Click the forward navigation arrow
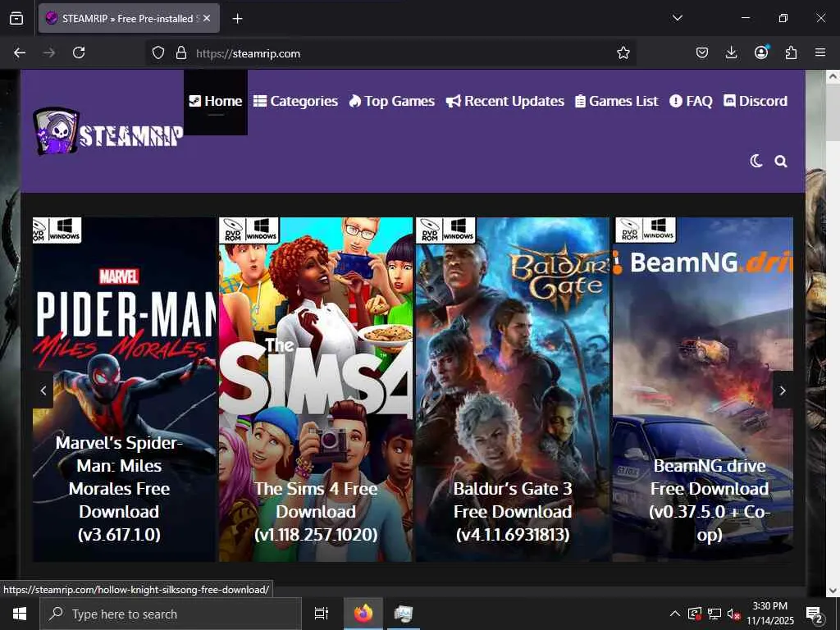840x630 pixels. [49, 52]
